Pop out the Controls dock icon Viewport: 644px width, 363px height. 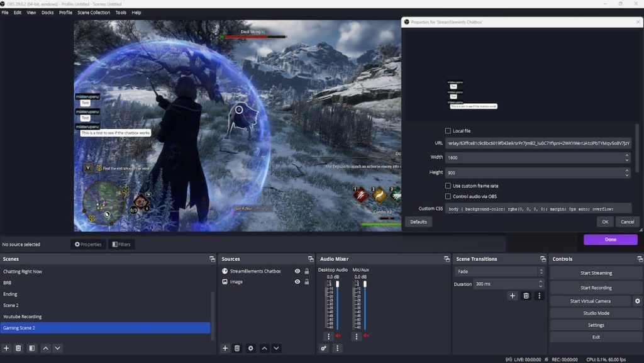click(x=640, y=259)
